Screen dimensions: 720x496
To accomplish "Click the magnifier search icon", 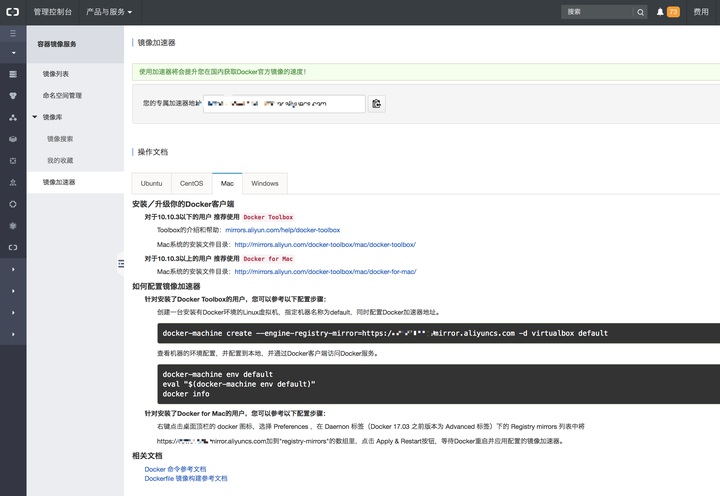I will pos(640,12).
